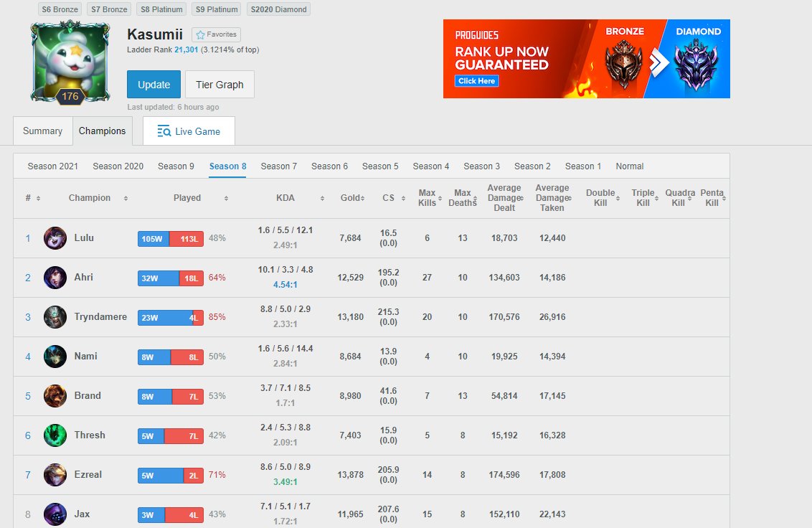Click Nami champion portrait icon
This screenshot has width=812, height=528.
pyautogui.click(x=55, y=357)
